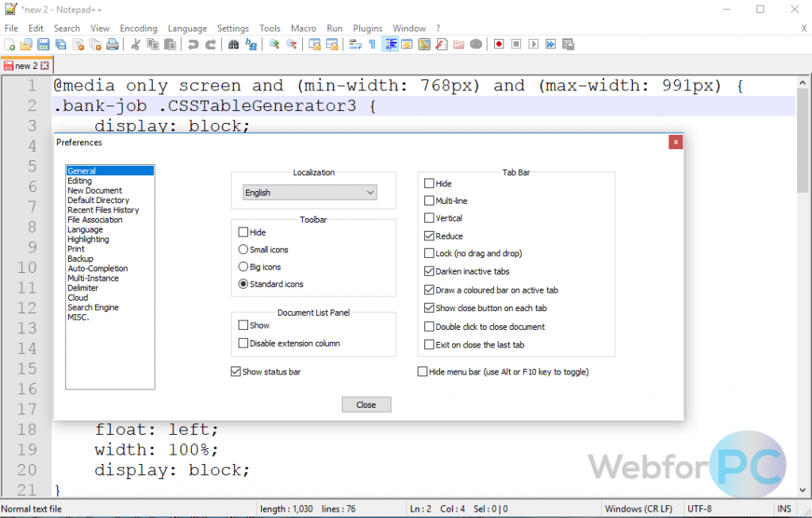Click the Save All toolbar icon
Screen dimensions: 812x518
coord(60,44)
